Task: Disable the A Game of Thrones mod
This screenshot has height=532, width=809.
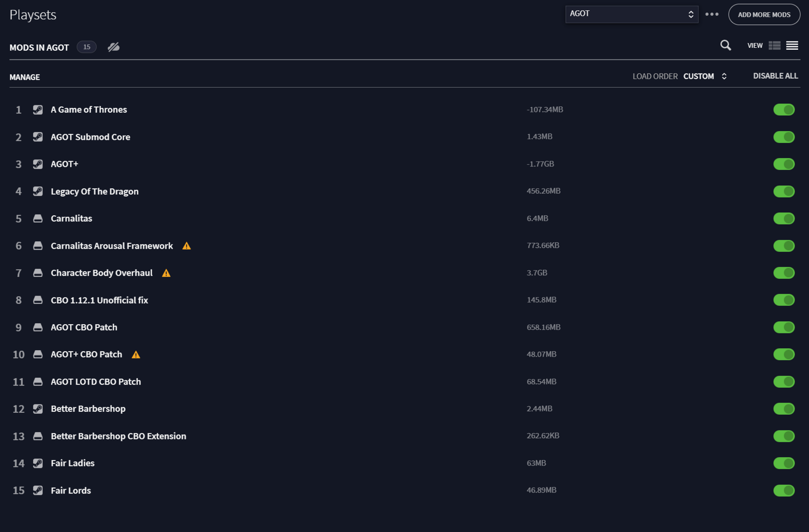Action: coord(784,109)
